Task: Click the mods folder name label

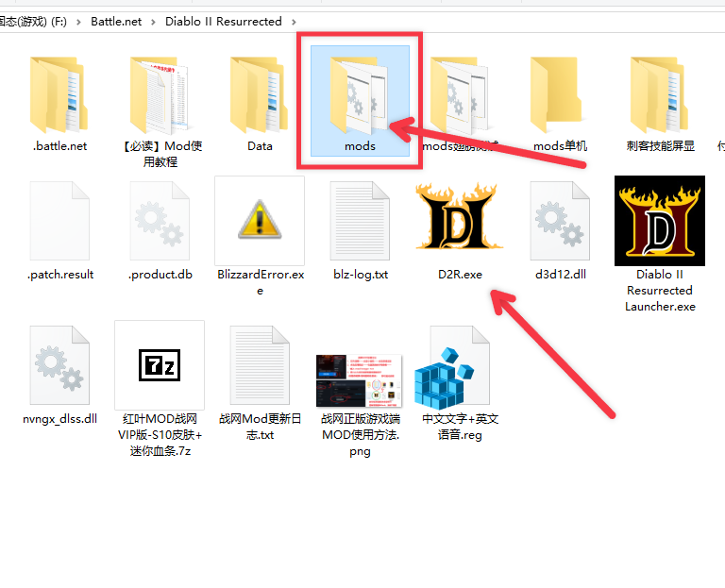Action: tap(360, 146)
